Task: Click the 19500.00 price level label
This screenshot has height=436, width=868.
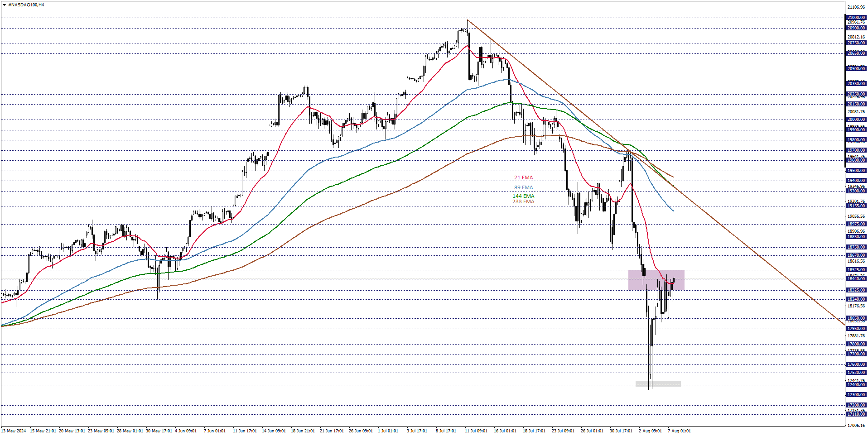Action: (x=856, y=171)
